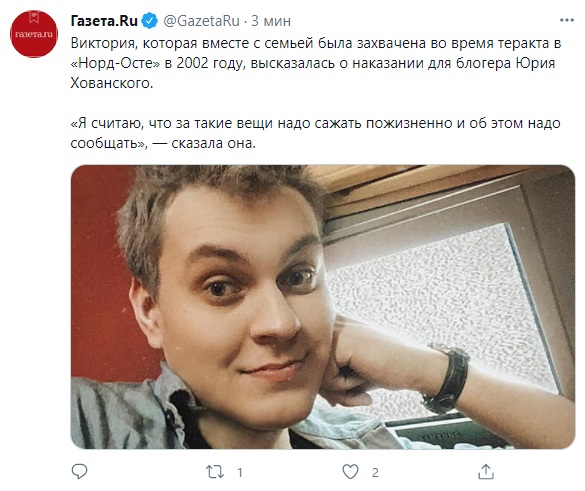
Task: Click the Газета.Ru display name
Action: click(x=104, y=21)
